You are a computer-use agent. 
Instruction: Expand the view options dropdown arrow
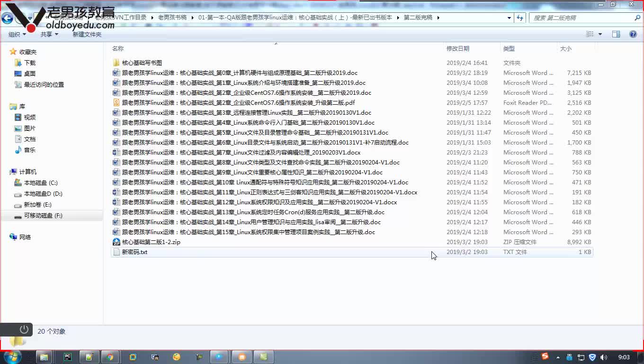(600, 34)
